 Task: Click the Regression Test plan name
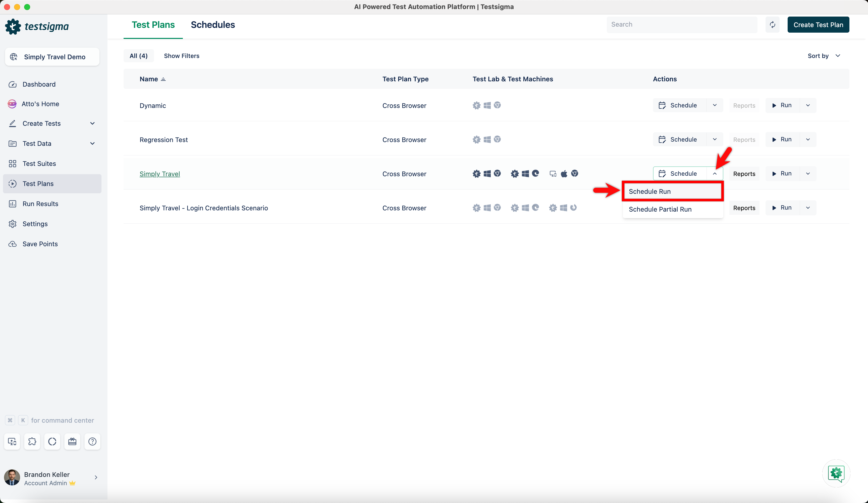(x=164, y=140)
